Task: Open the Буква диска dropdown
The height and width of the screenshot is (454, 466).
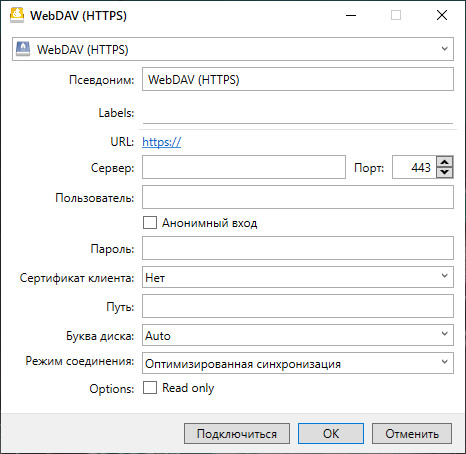Action: click(298, 335)
